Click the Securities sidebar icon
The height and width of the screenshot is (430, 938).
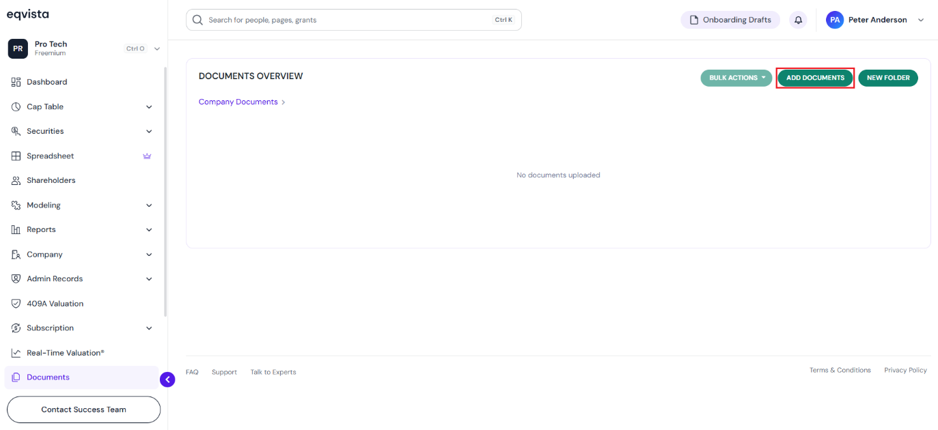coord(16,131)
